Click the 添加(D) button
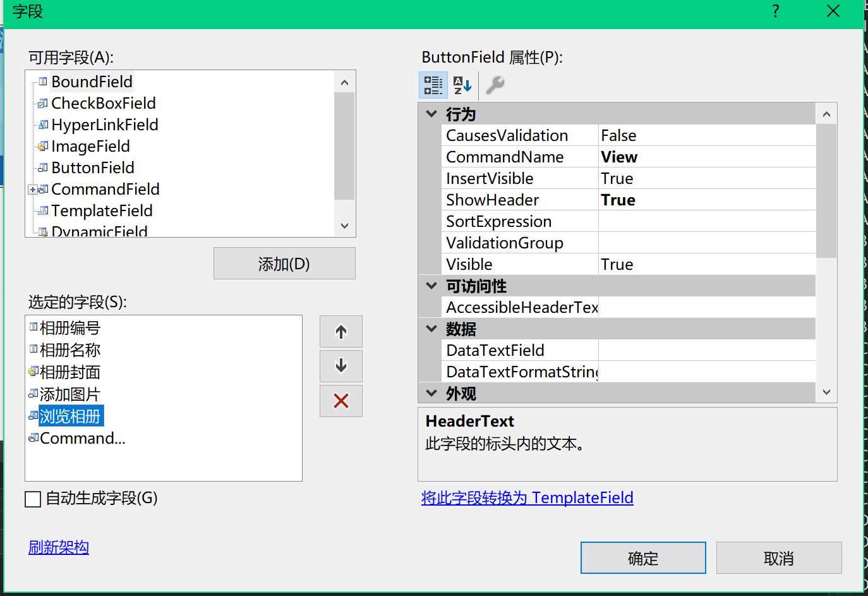The height and width of the screenshot is (596, 868). tap(284, 264)
